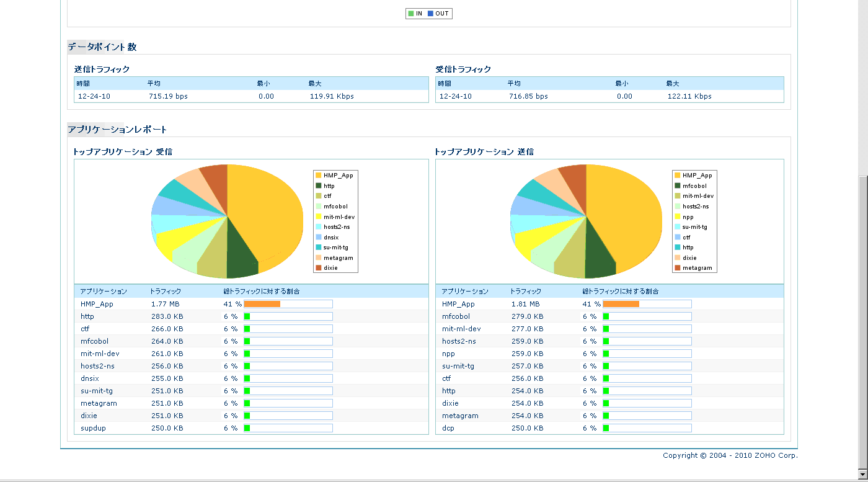The height and width of the screenshot is (482, 868).
Task: Open the dcp application link
Action: 448,428
